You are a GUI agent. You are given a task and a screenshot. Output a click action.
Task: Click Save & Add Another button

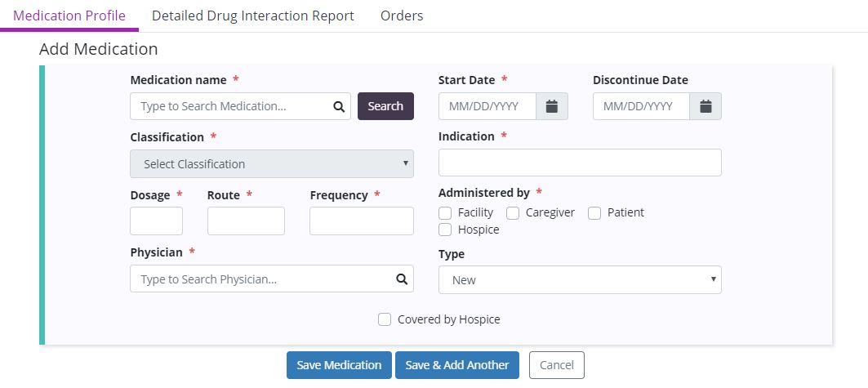[456, 365]
